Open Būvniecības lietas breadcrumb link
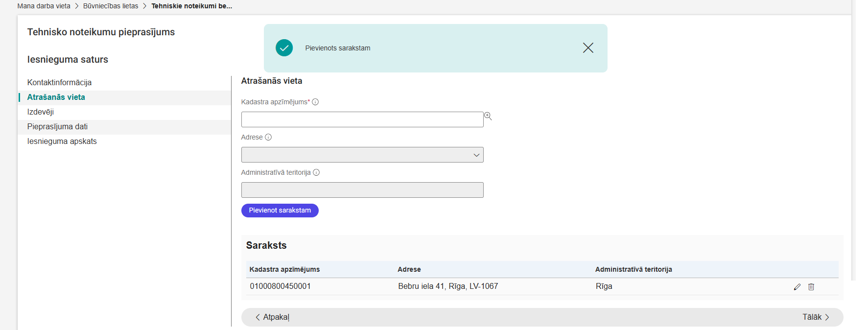The height and width of the screenshot is (330, 868). tap(111, 6)
